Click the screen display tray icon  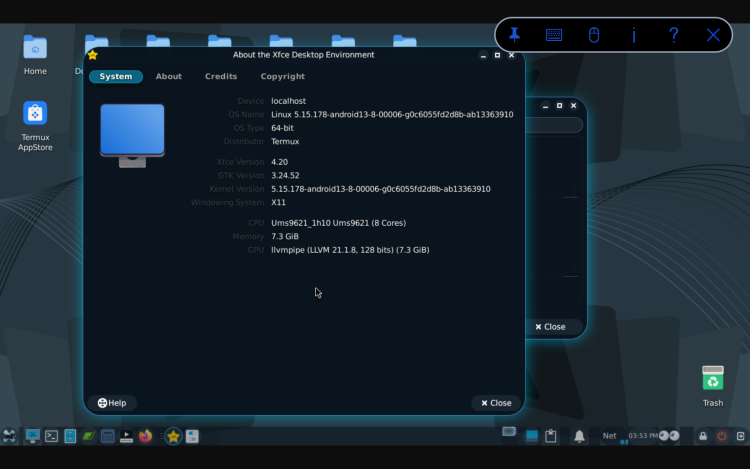click(509, 432)
